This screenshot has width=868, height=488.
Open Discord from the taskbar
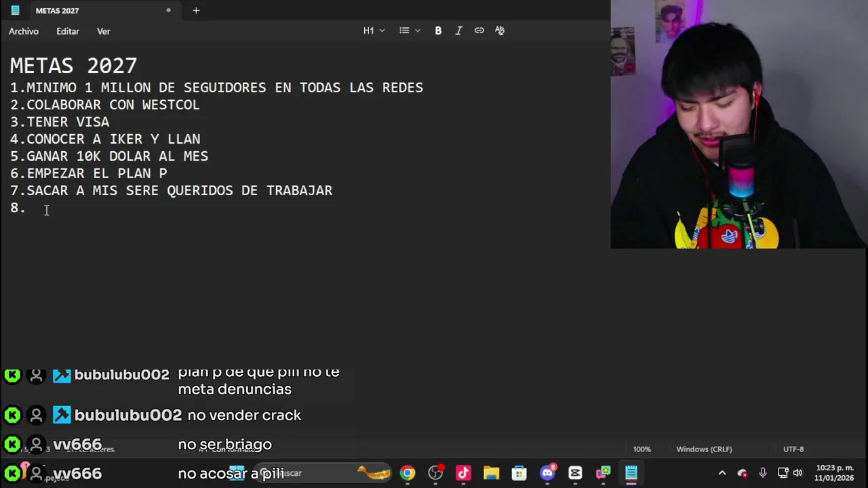(547, 473)
